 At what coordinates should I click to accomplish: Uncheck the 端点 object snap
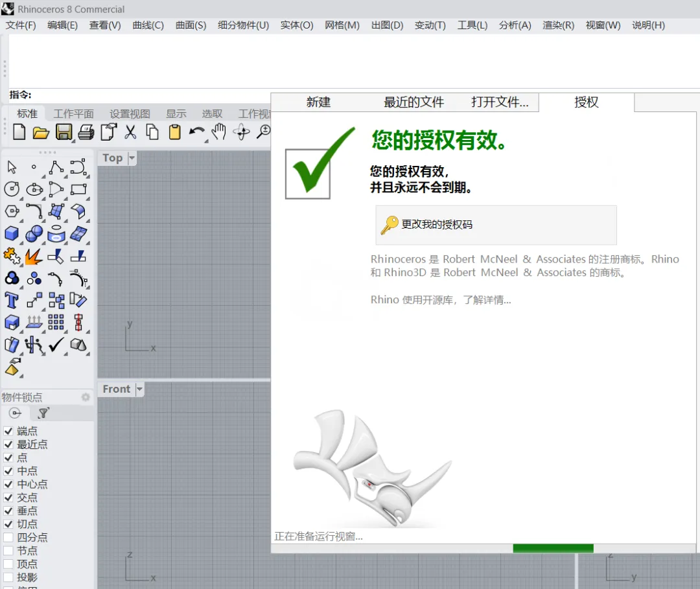[8, 431]
